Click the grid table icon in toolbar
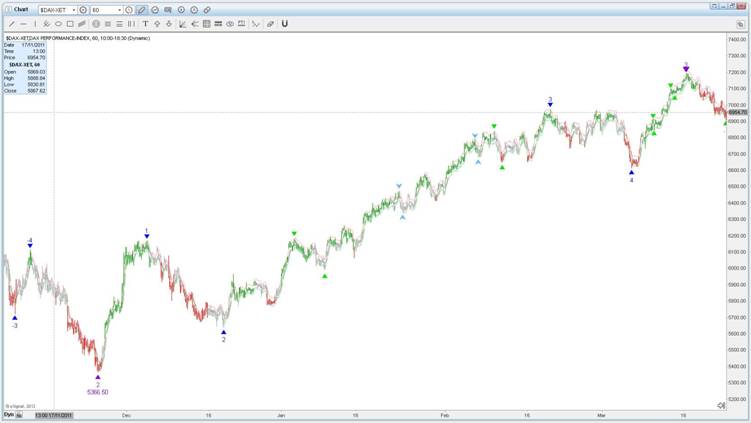751x423 pixels. [206, 23]
